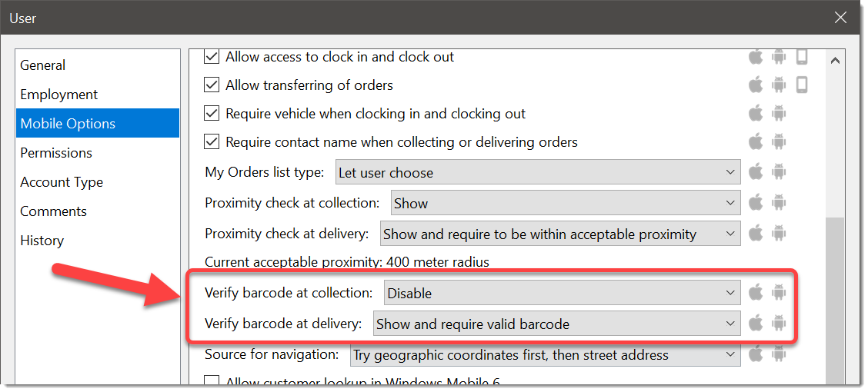The height and width of the screenshot is (392, 868).
Task: Toggle Require contact name when collecting checkbox
Action: click(x=212, y=142)
